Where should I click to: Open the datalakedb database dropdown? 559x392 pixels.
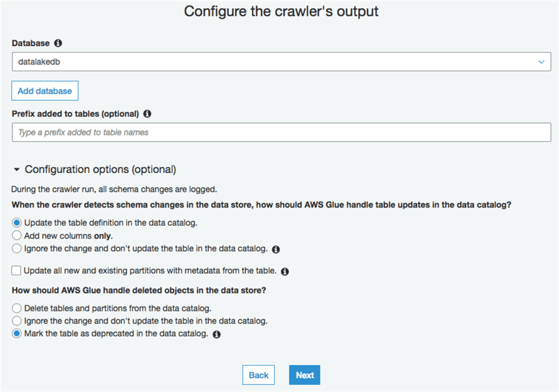[281, 62]
